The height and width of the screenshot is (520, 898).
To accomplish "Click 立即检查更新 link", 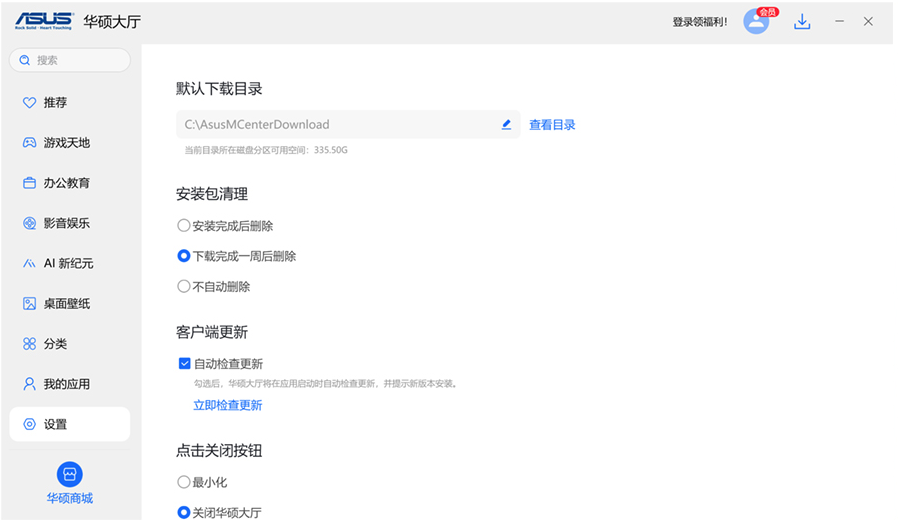I will click(x=227, y=405).
